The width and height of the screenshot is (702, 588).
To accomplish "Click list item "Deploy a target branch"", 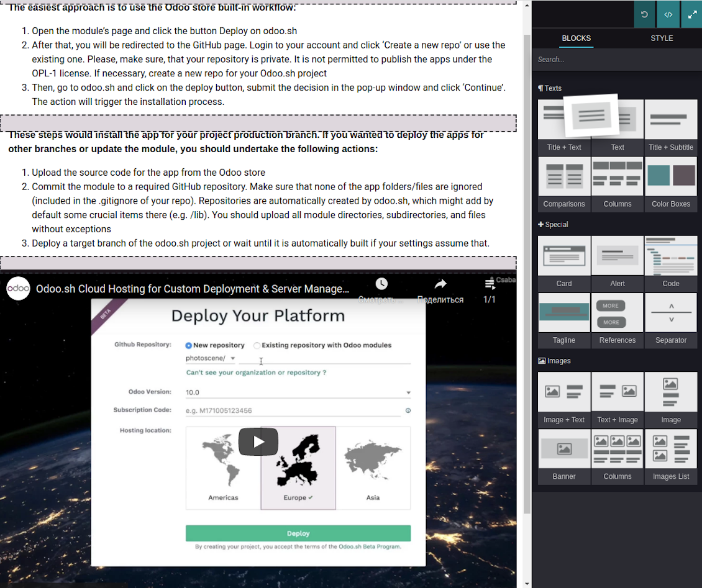I will pos(260,243).
